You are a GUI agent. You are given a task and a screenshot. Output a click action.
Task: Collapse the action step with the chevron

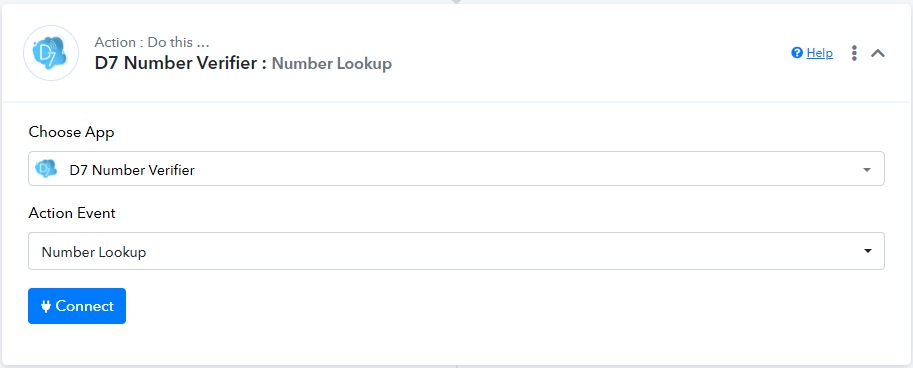878,53
